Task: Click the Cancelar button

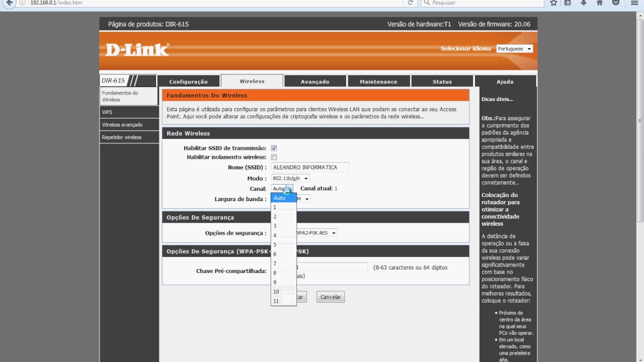Action: click(x=331, y=297)
